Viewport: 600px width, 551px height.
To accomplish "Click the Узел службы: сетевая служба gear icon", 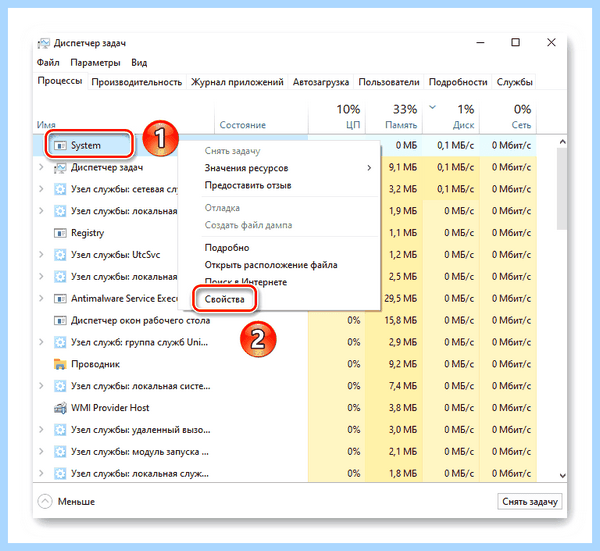I will tap(60, 189).
